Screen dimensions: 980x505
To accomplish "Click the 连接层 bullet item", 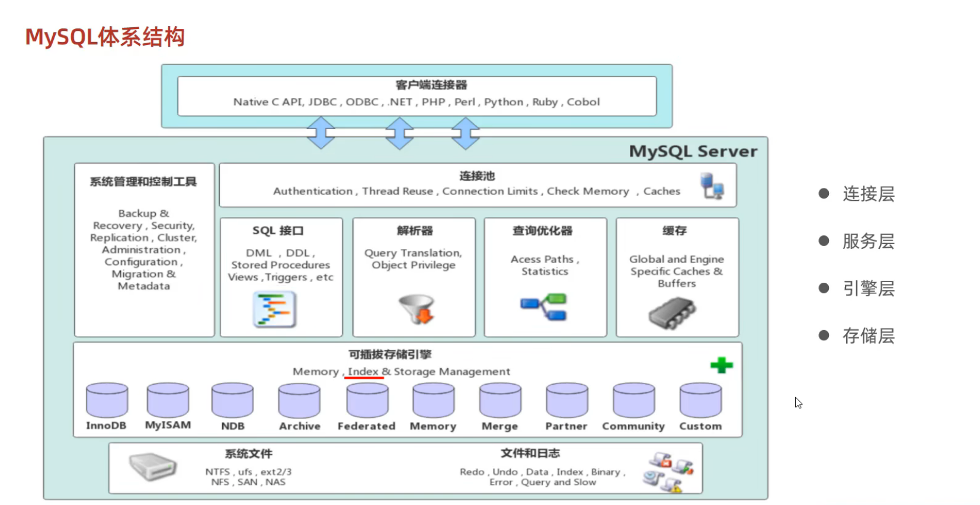I will tap(857, 194).
